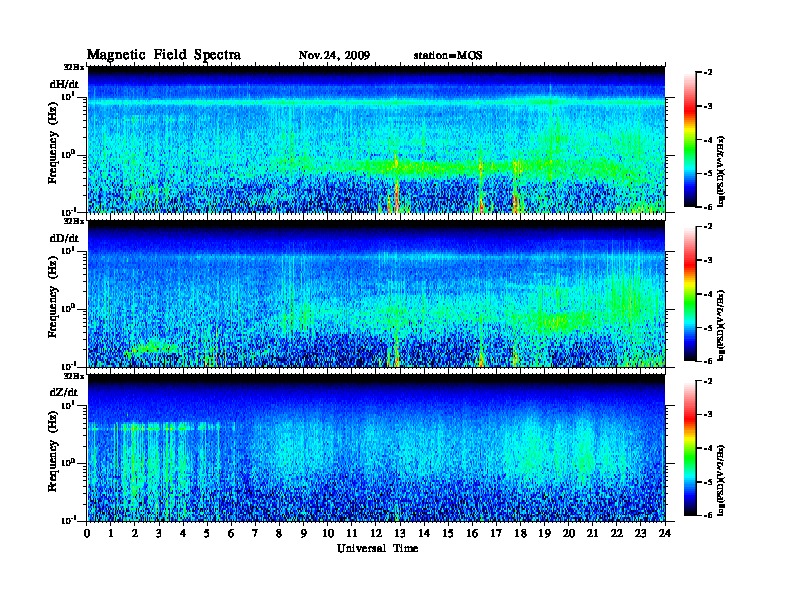The height and width of the screenshot is (612, 792).
Task: Pick the color scale bar beside dD/dt panel
Action: pyautogui.click(x=690, y=294)
